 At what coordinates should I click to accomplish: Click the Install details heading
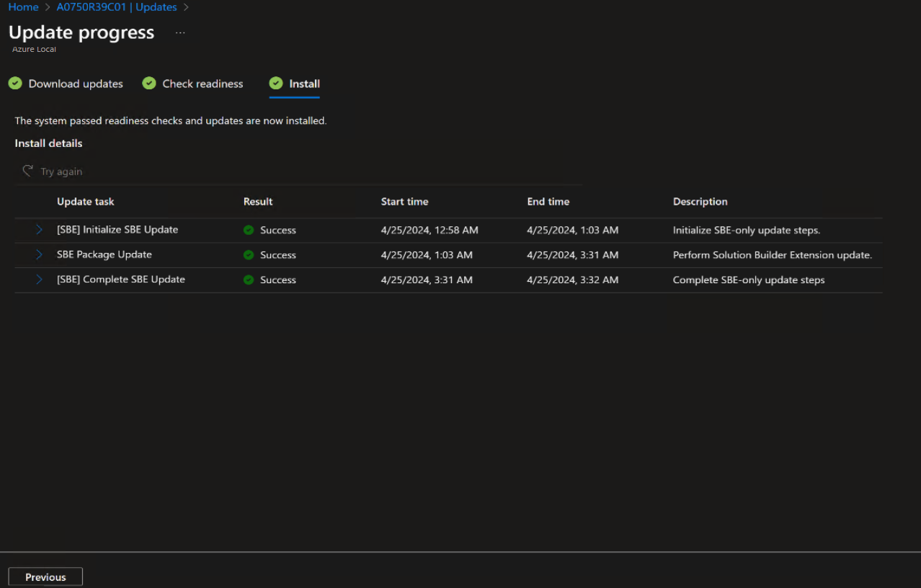point(48,143)
